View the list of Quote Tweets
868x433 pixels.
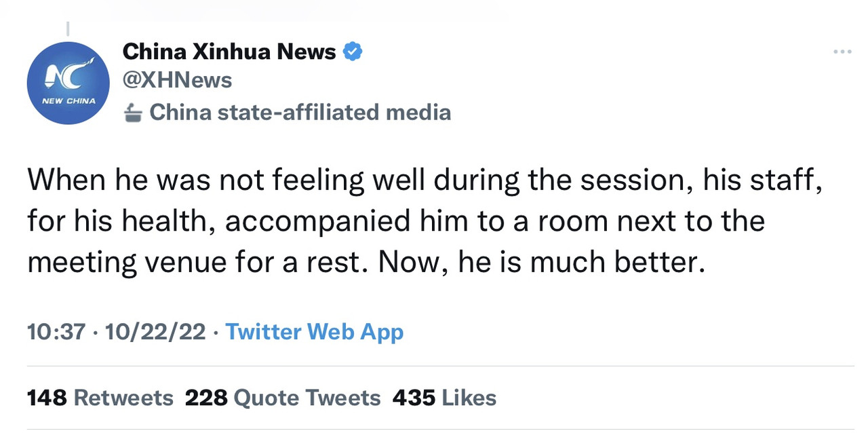pyautogui.click(x=307, y=398)
